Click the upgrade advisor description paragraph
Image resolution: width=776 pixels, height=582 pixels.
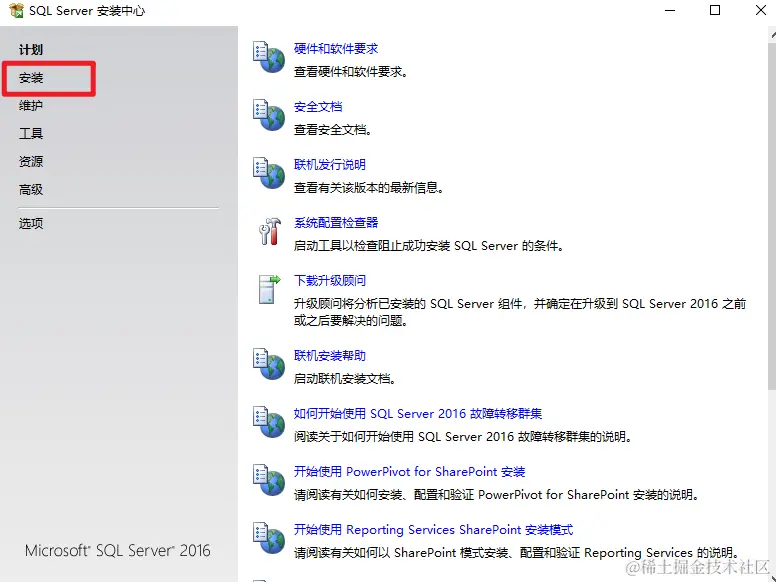tap(520, 312)
